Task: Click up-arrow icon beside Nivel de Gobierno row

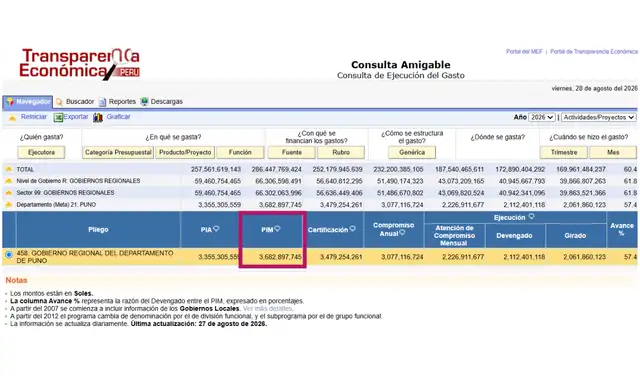Action: 9,181
